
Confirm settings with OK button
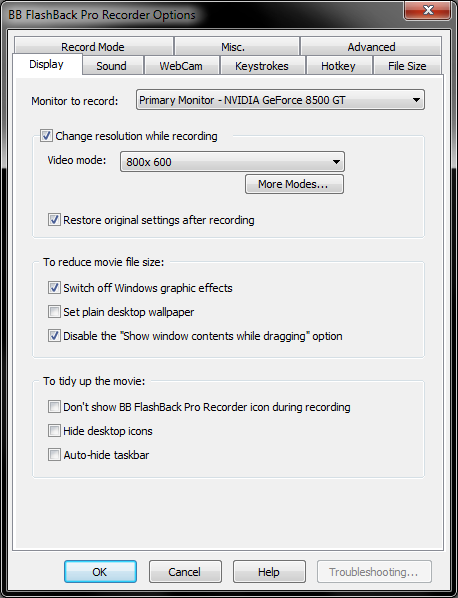click(100, 571)
